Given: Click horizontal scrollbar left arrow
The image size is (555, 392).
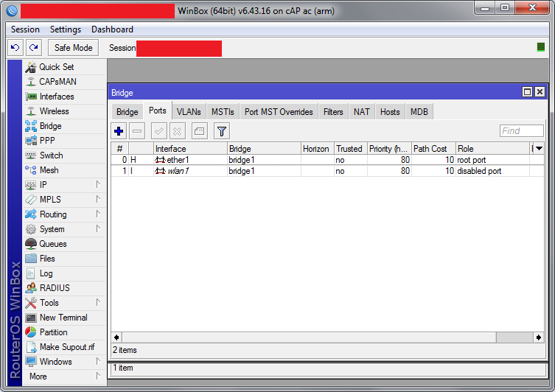Looking at the screenshot, I should click(x=116, y=337).
